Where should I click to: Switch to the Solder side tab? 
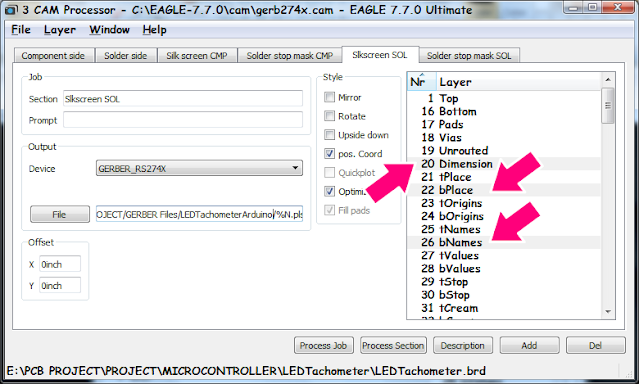click(126, 55)
